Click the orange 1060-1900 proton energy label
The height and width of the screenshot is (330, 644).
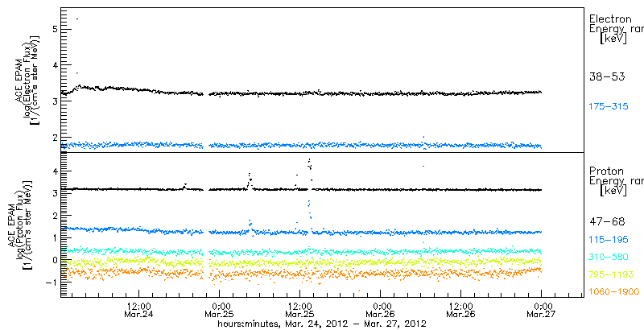[x=614, y=292]
